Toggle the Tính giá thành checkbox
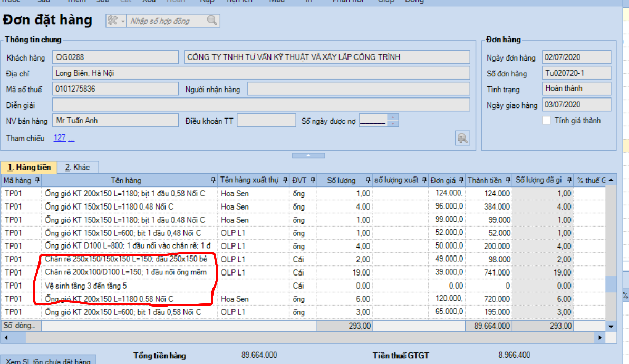 pos(547,121)
